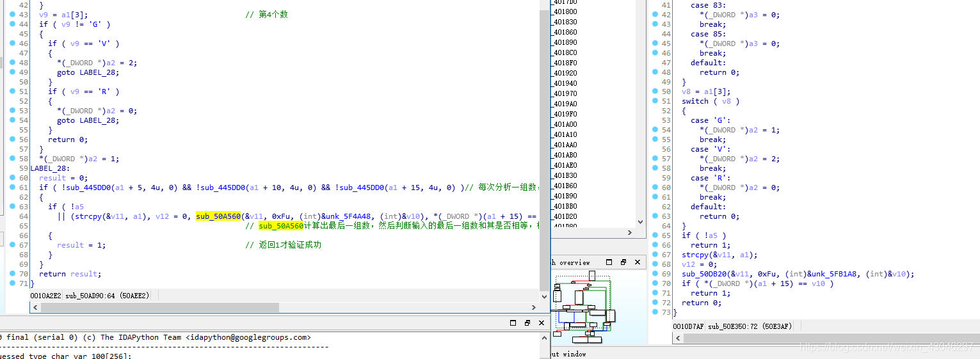Viewport: 980px width, 359px height.
Task: Restore the Graph overview panel size
Action: coord(623,262)
